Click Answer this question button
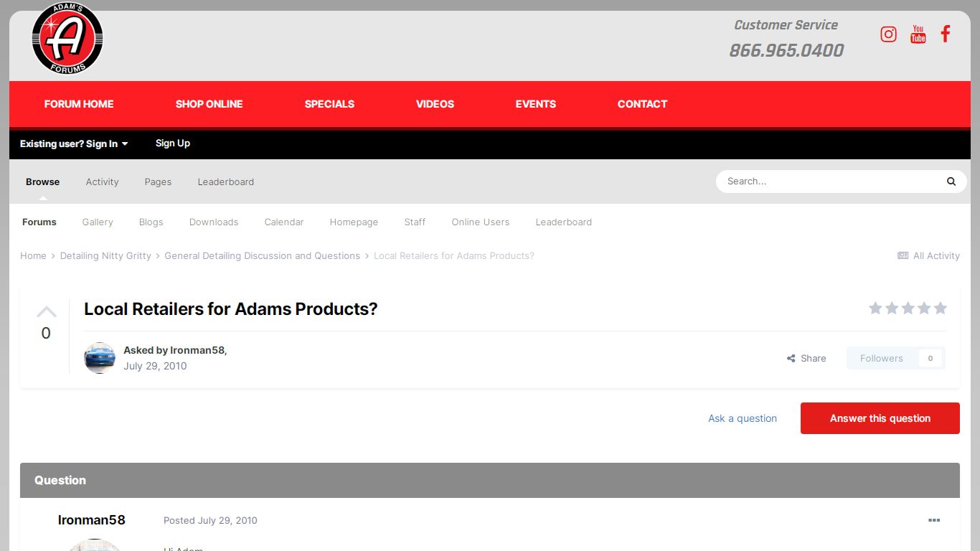980x551 pixels. [x=880, y=418]
